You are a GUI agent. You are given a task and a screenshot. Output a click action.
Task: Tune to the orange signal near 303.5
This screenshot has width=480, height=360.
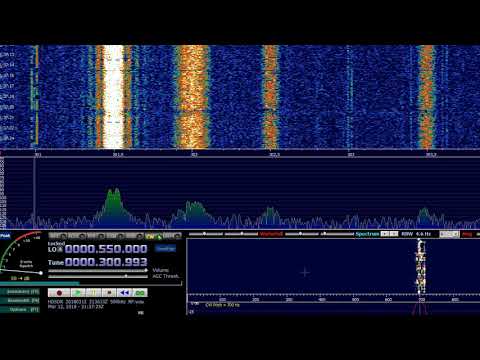click(x=426, y=97)
